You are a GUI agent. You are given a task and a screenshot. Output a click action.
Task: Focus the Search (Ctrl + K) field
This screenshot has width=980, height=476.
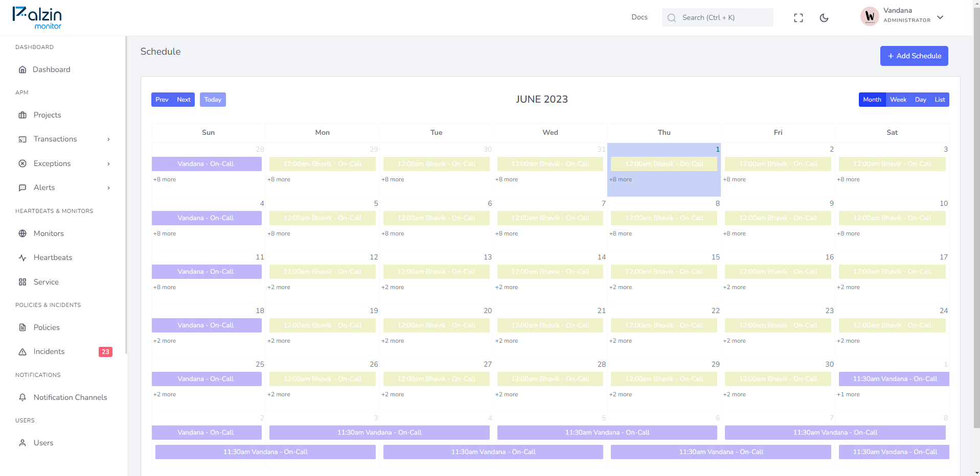tap(717, 17)
